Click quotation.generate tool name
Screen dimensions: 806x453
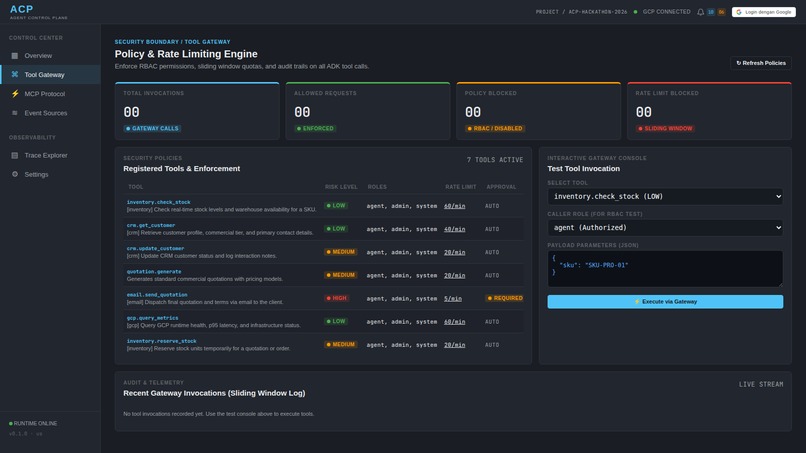point(154,271)
